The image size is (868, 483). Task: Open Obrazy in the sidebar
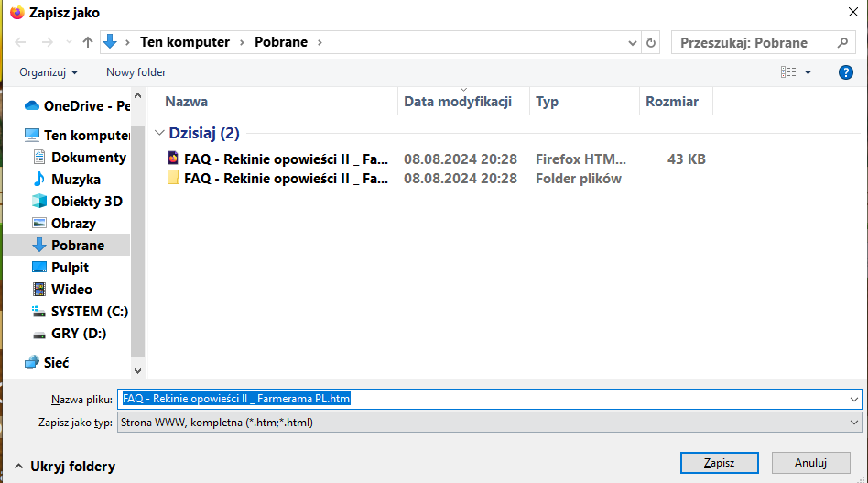pyautogui.click(x=64, y=224)
